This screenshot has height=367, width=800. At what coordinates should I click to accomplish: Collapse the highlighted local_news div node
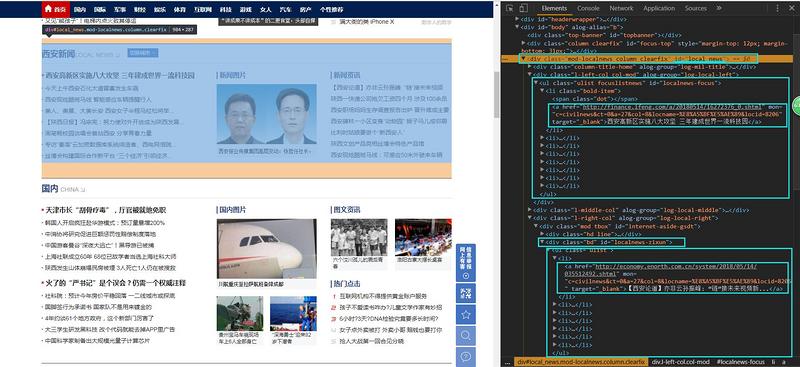[x=523, y=59]
